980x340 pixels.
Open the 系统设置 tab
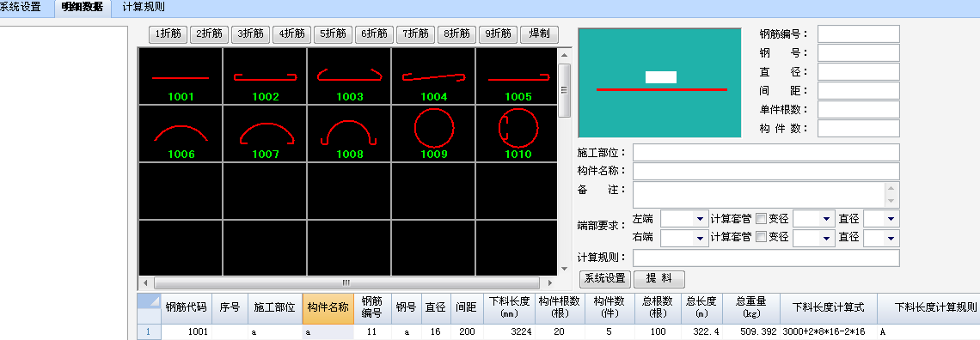[x=20, y=8]
